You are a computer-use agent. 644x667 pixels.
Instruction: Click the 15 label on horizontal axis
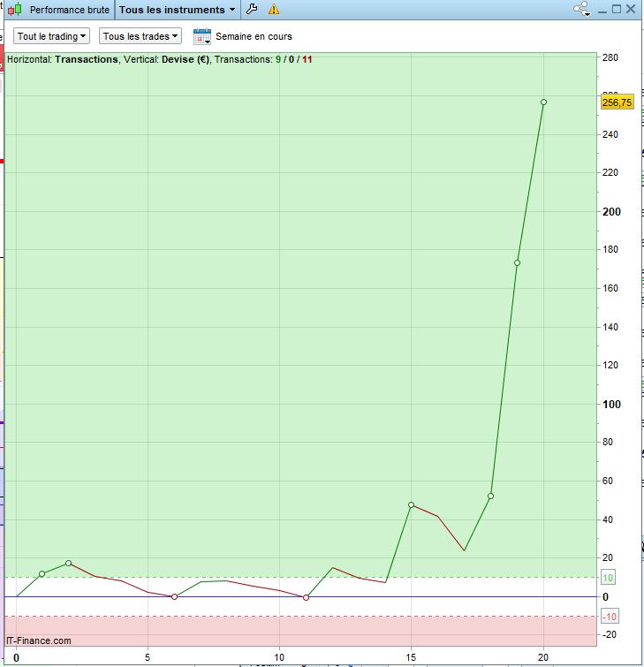click(x=411, y=657)
